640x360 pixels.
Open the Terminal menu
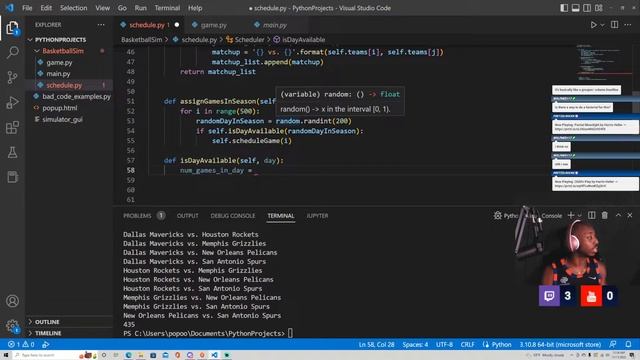(x=167, y=8)
